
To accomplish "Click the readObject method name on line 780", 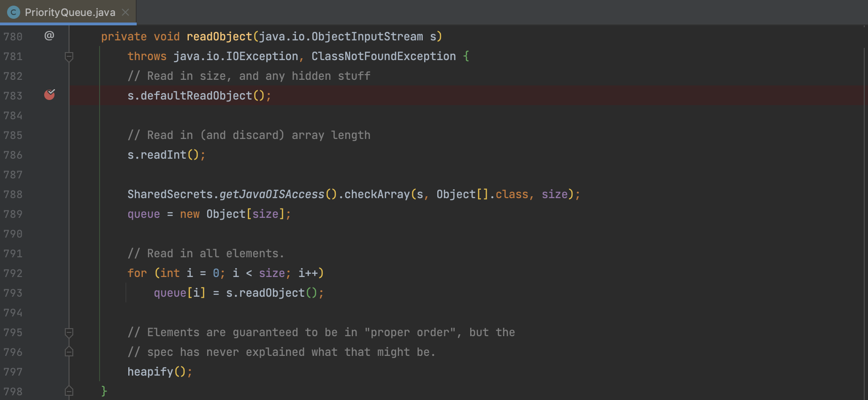I will point(219,37).
